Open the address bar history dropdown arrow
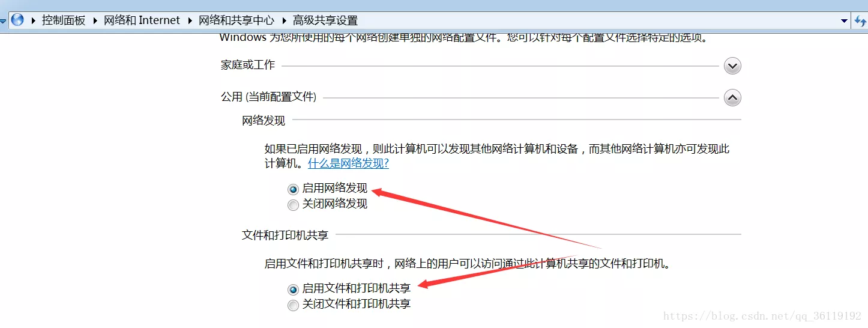 845,21
